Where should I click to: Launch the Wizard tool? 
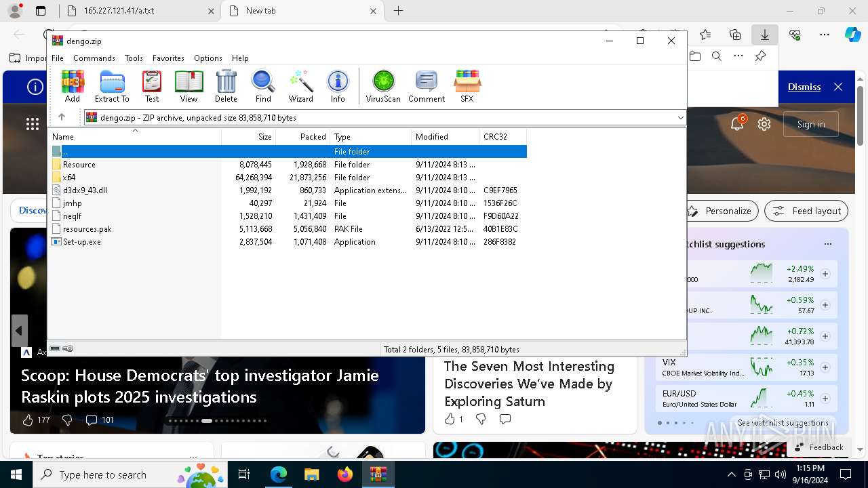click(x=300, y=86)
